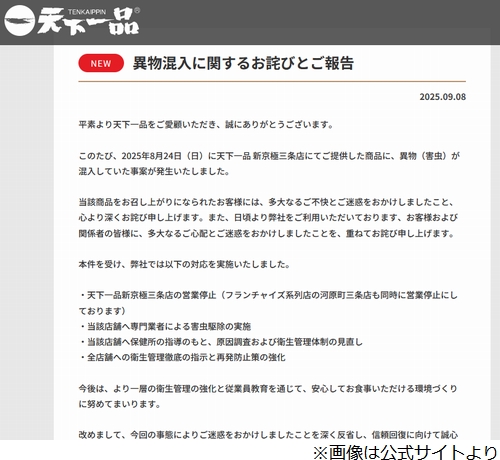This screenshot has width=500, height=460.
Task: Click the red NEW badge
Action: [x=101, y=63]
